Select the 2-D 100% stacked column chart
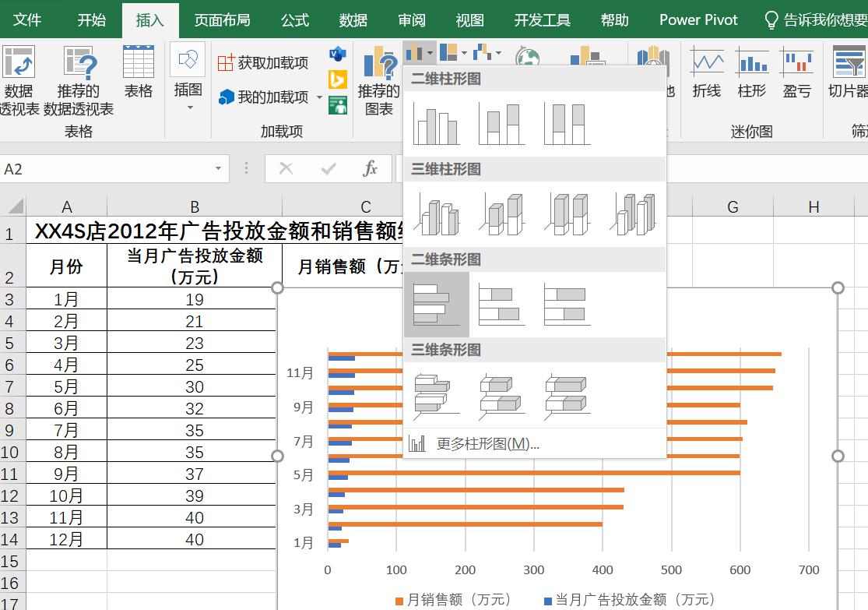868x610 pixels. click(567, 124)
